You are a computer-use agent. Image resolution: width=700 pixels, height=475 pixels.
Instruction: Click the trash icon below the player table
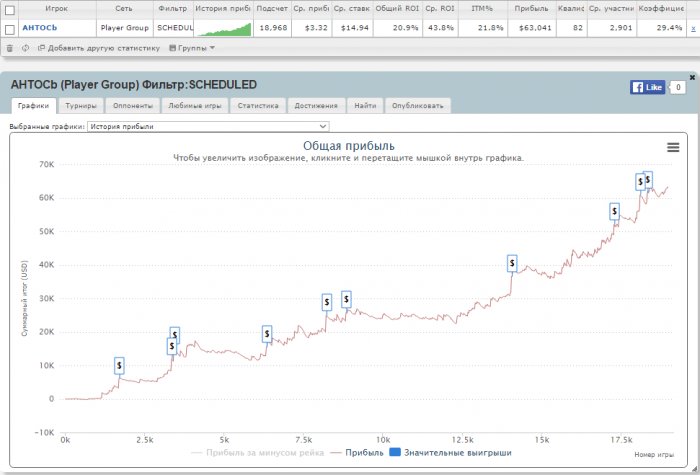pyautogui.click(x=9, y=48)
